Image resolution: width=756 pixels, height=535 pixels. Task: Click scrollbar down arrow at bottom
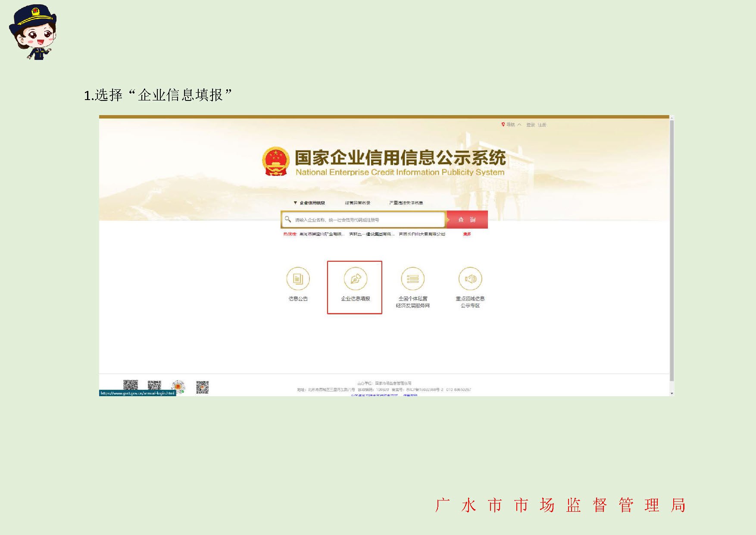(x=672, y=394)
